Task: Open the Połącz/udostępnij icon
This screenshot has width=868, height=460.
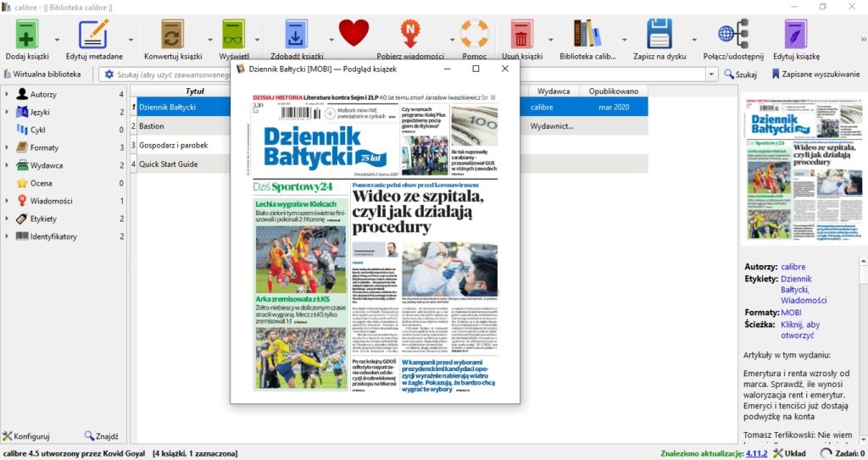Action: point(733,35)
